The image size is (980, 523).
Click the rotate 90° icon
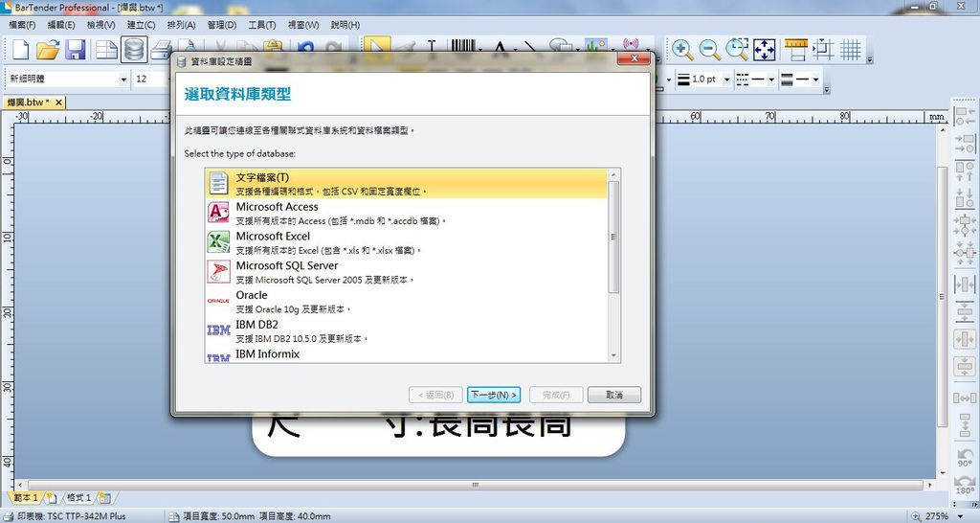pos(965,457)
